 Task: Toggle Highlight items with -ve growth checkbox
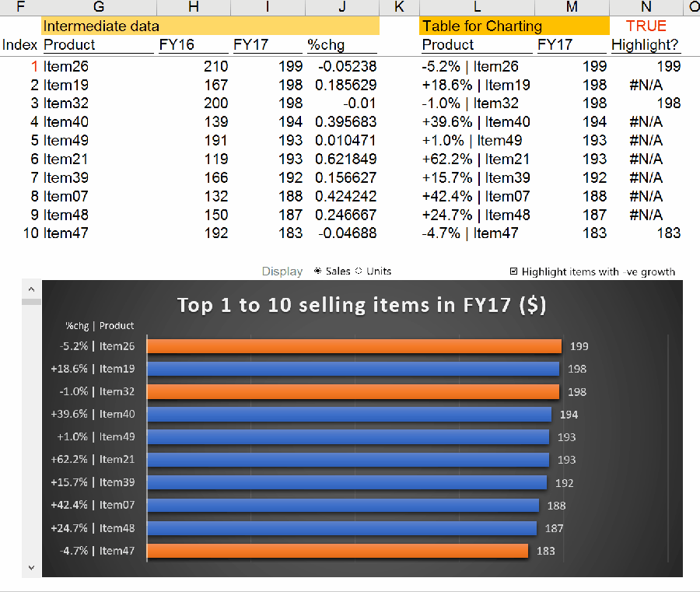513,271
